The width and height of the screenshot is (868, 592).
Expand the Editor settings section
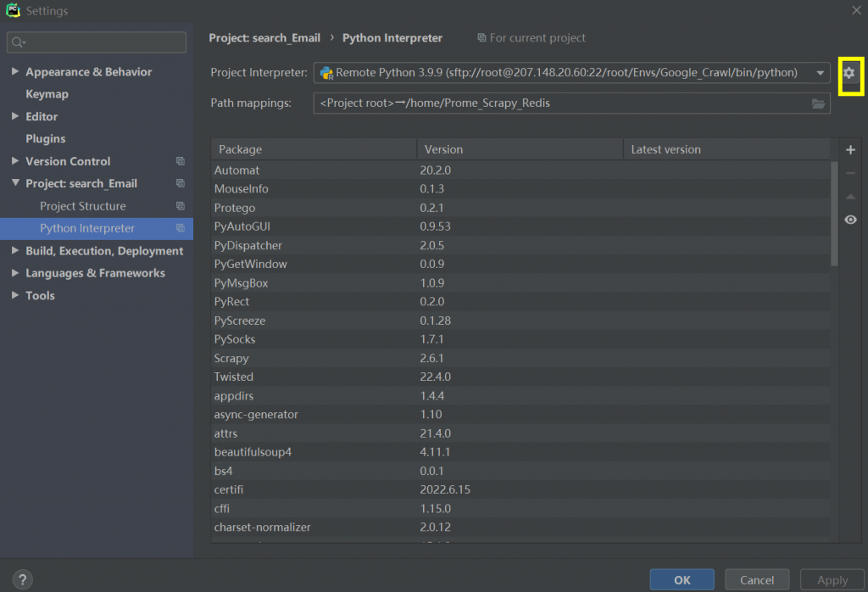coord(15,116)
